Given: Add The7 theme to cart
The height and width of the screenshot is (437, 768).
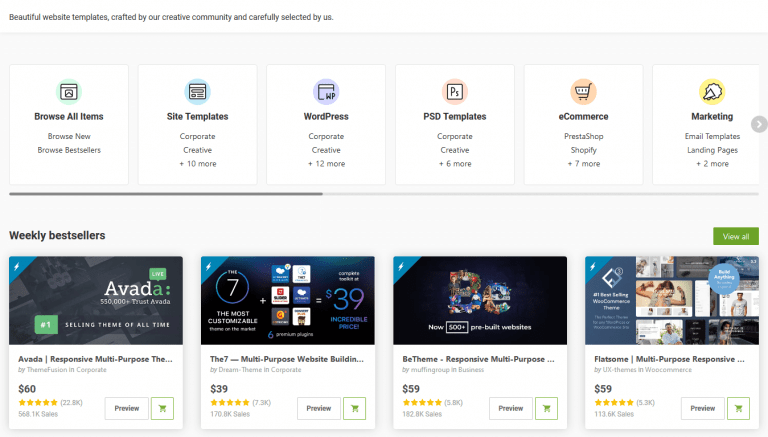Looking at the screenshot, I should click(355, 408).
